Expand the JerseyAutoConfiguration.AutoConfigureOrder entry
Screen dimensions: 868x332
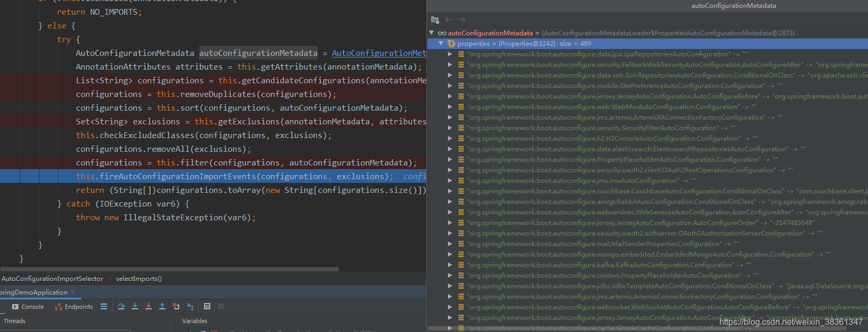[x=450, y=223]
